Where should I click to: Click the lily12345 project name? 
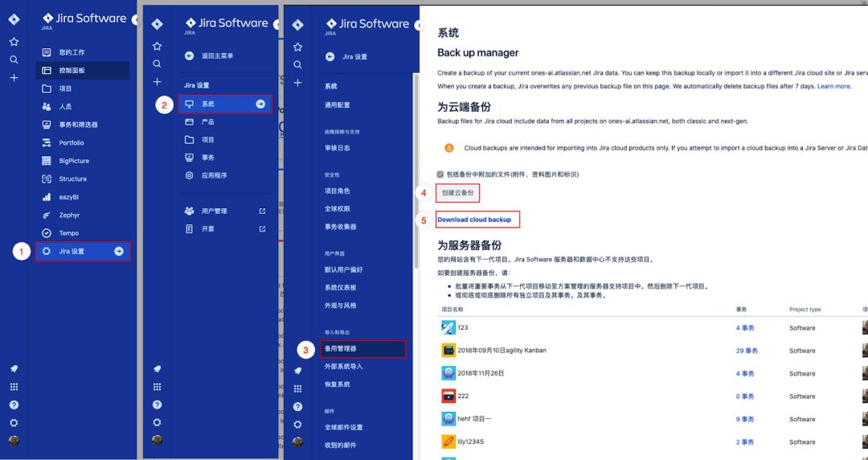(x=470, y=442)
